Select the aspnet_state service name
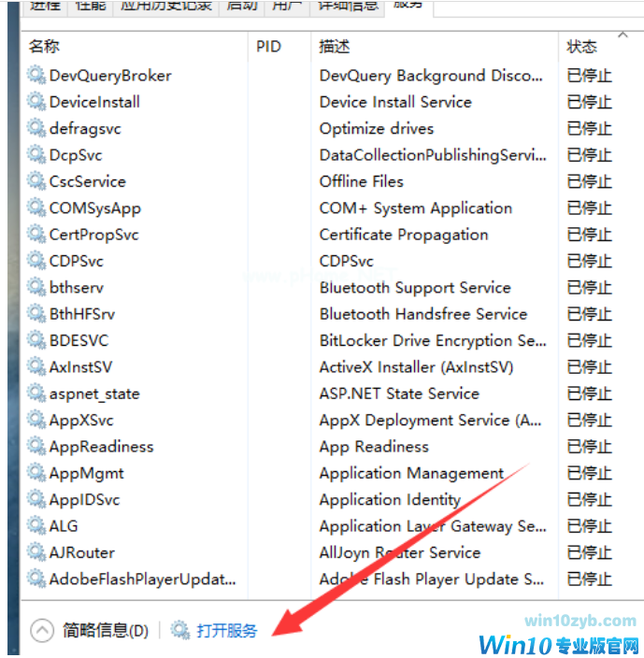This screenshot has height=658, width=644. [94, 394]
